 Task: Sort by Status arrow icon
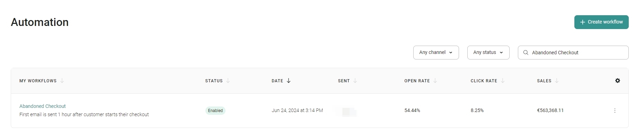click(x=228, y=81)
